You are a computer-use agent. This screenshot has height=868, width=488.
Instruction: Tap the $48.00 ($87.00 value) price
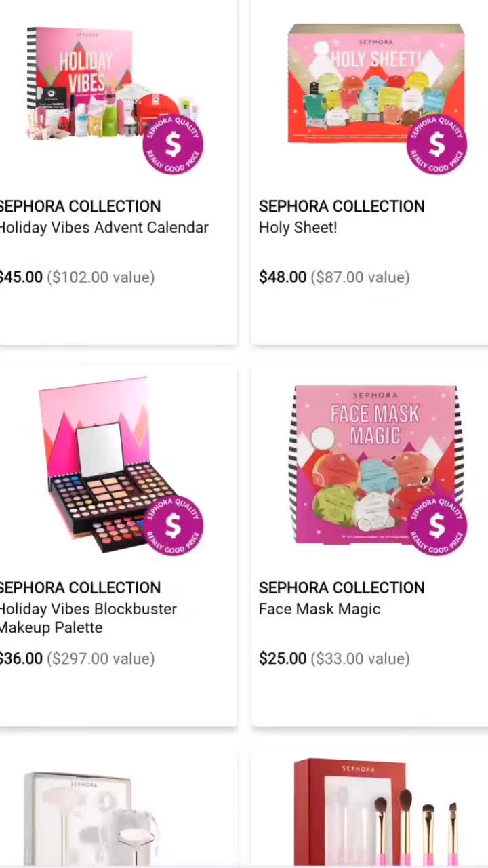[x=334, y=277]
